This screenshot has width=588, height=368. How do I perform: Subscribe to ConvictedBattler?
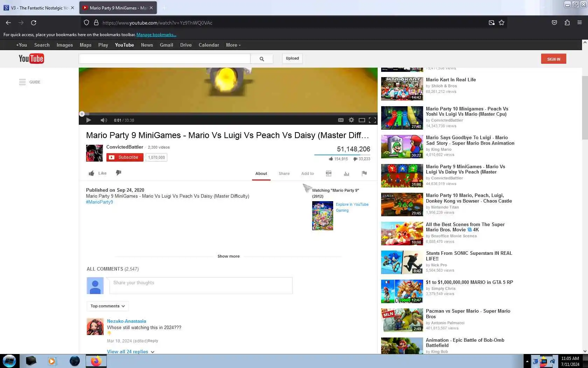click(125, 157)
